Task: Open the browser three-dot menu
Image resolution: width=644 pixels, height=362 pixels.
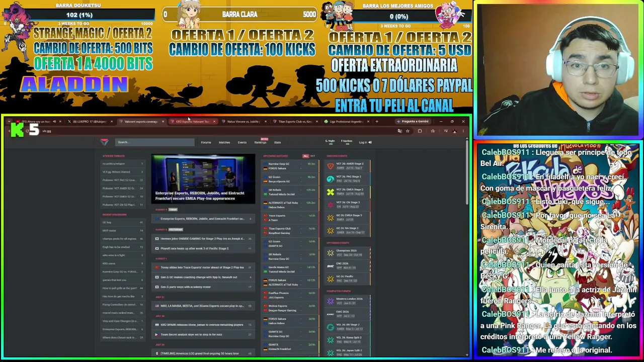Action: tap(463, 131)
